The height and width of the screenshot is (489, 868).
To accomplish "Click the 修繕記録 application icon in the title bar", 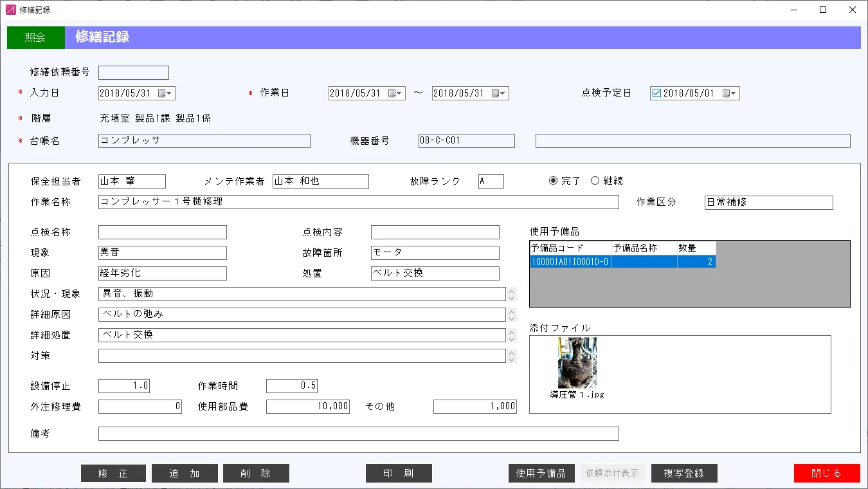I will click(x=10, y=10).
